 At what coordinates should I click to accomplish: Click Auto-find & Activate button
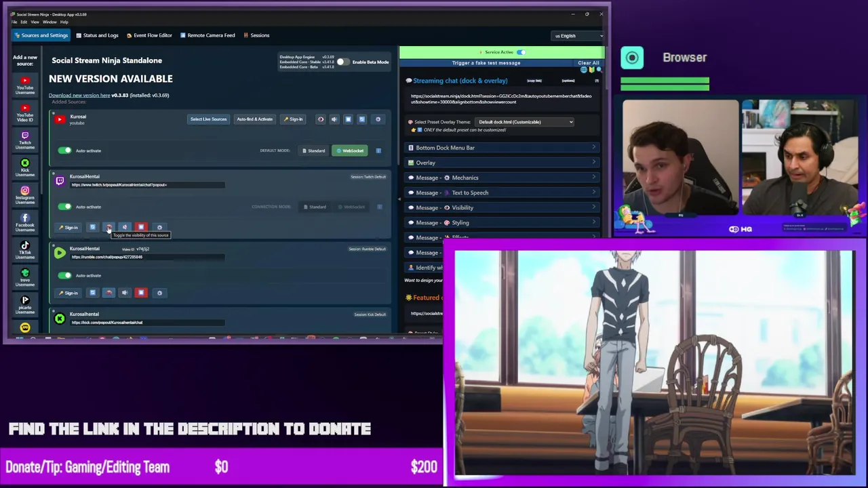click(x=254, y=119)
